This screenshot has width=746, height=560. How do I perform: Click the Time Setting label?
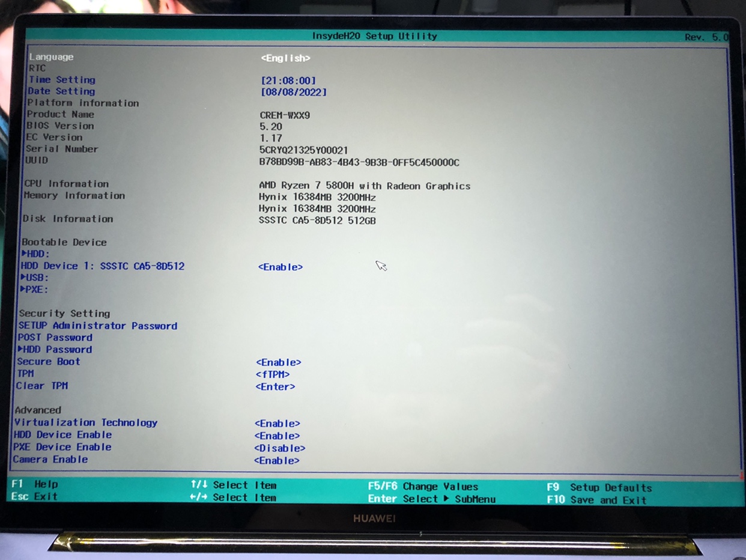point(62,79)
